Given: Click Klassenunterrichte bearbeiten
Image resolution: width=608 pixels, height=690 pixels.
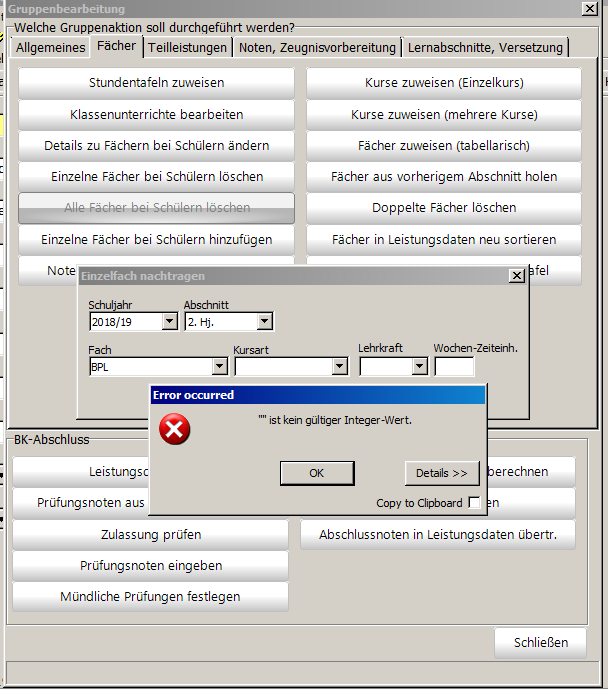Looking at the screenshot, I should coord(156,114).
